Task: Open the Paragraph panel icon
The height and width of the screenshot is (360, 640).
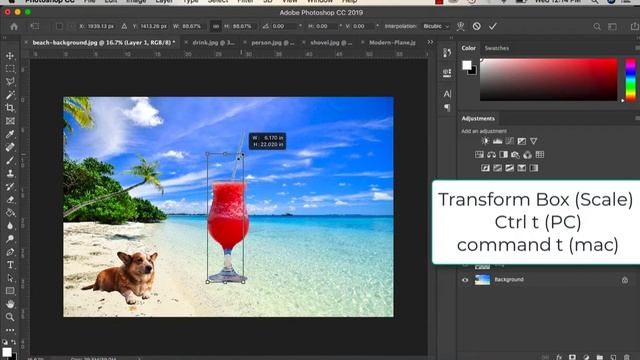Action: (x=447, y=108)
